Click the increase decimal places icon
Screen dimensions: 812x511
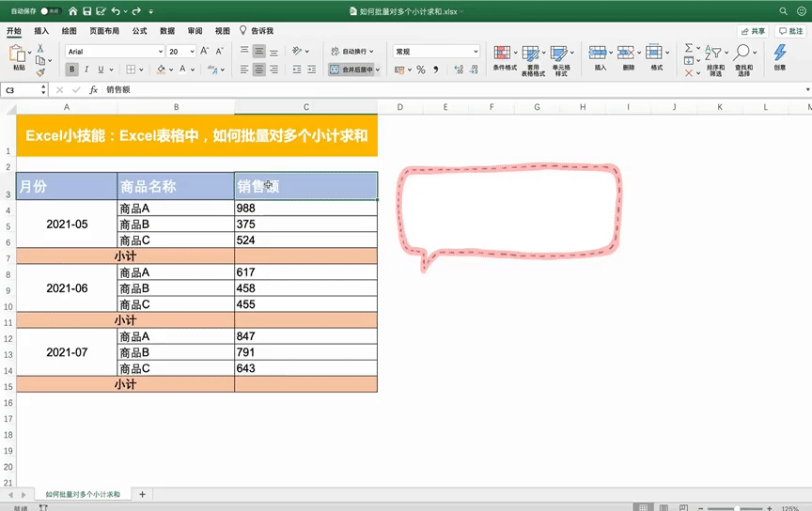coord(459,70)
